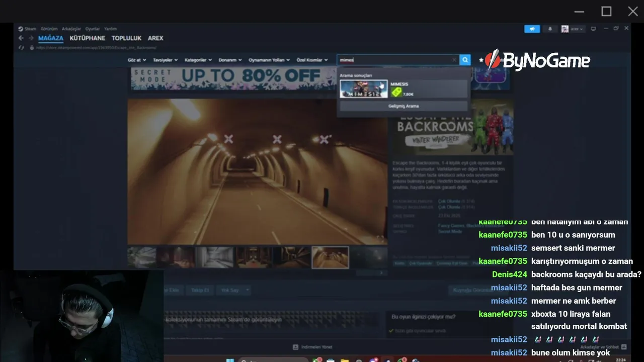Expand the Donanım menu
The image size is (644, 362).
point(230,60)
